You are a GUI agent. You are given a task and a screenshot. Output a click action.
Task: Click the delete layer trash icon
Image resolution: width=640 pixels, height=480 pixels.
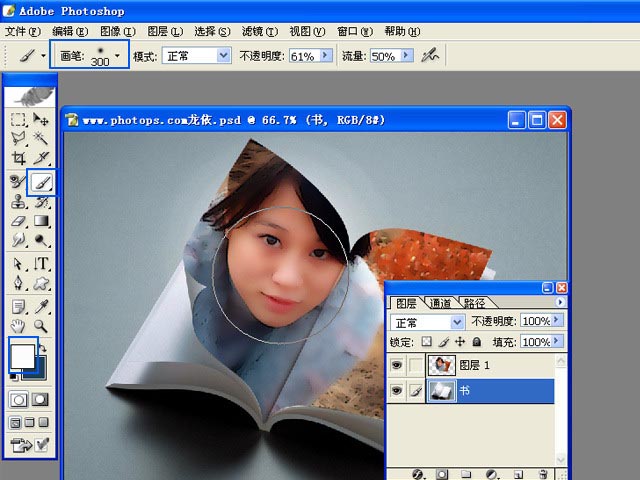pyautogui.click(x=543, y=474)
